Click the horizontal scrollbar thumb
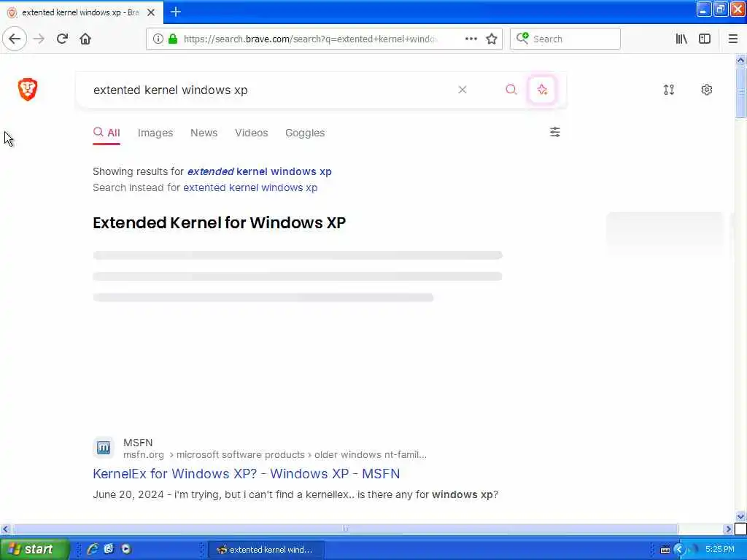The width and height of the screenshot is (747, 560). 345,529
